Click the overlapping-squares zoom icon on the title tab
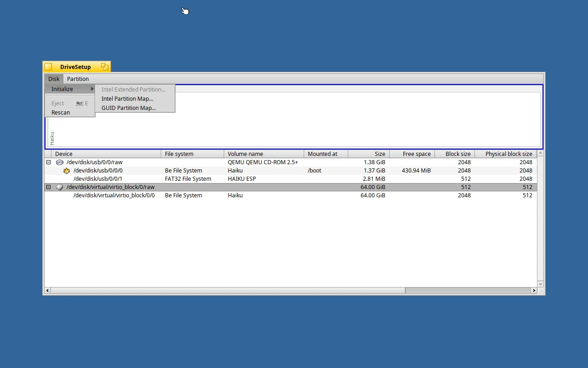This screenshot has width=588, height=368. pos(105,66)
